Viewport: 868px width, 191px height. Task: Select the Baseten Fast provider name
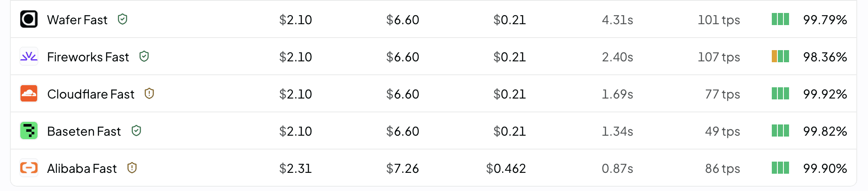coord(84,131)
